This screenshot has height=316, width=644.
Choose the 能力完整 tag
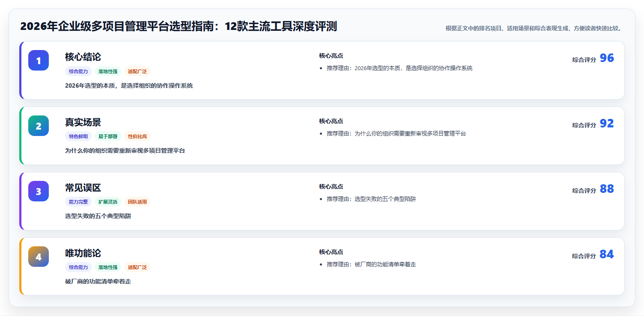[x=78, y=202]
